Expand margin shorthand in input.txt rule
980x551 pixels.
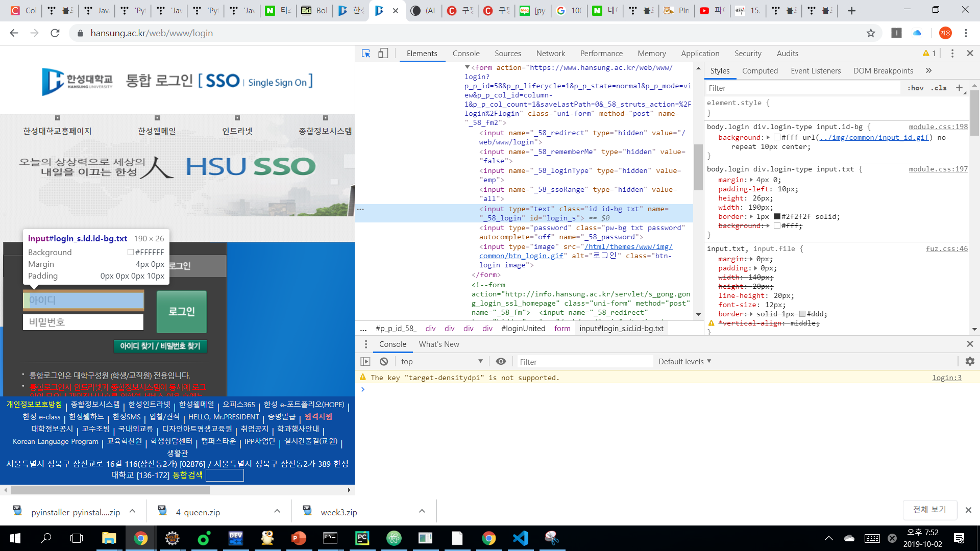[x=751, y=180]
